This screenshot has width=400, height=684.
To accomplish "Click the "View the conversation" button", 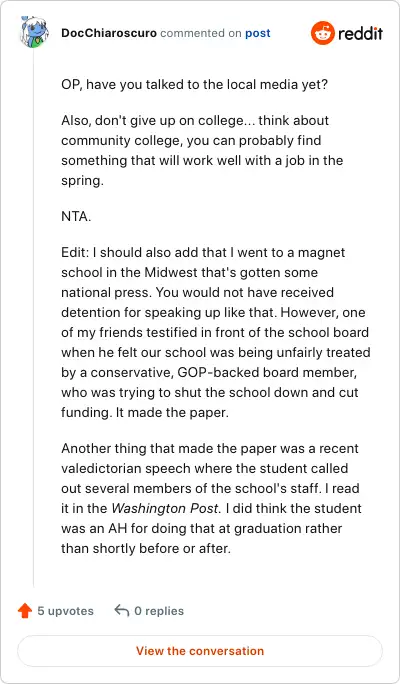I will coord(200,651).
